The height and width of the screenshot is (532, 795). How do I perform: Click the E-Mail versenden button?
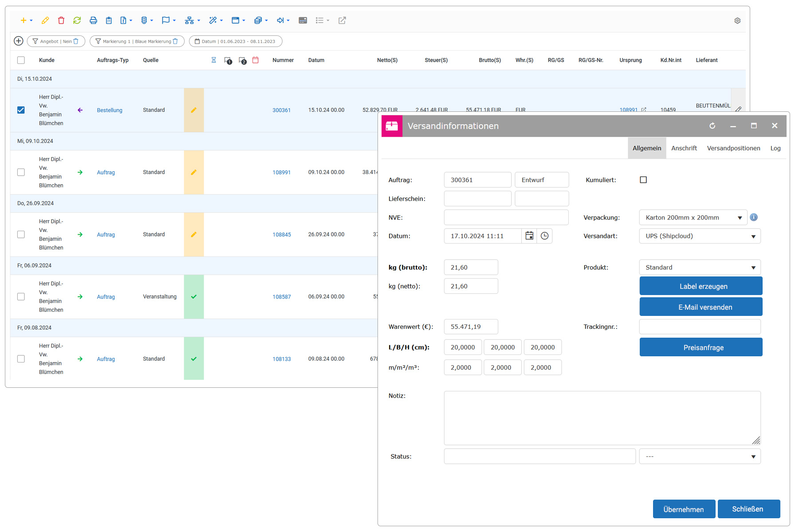(x=701, y=307)
